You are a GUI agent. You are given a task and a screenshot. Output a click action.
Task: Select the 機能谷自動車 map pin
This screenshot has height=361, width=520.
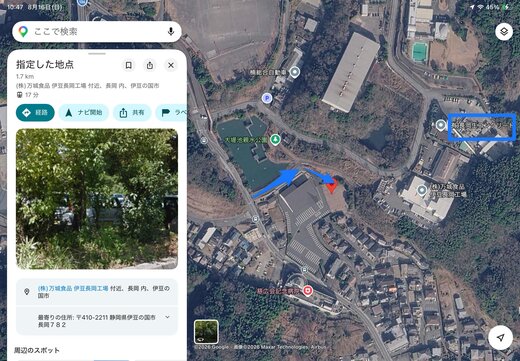(294, 72)
